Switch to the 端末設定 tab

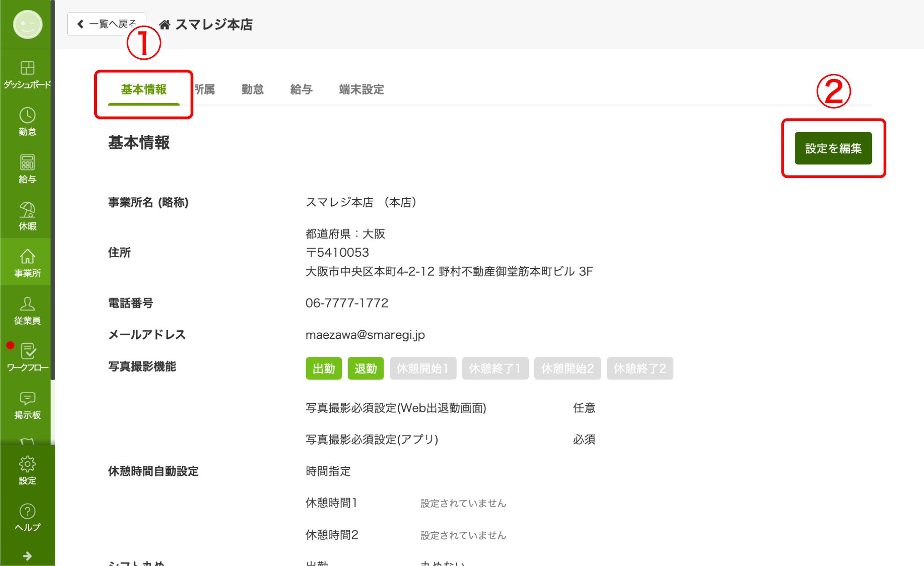click(x=361, y=89)
